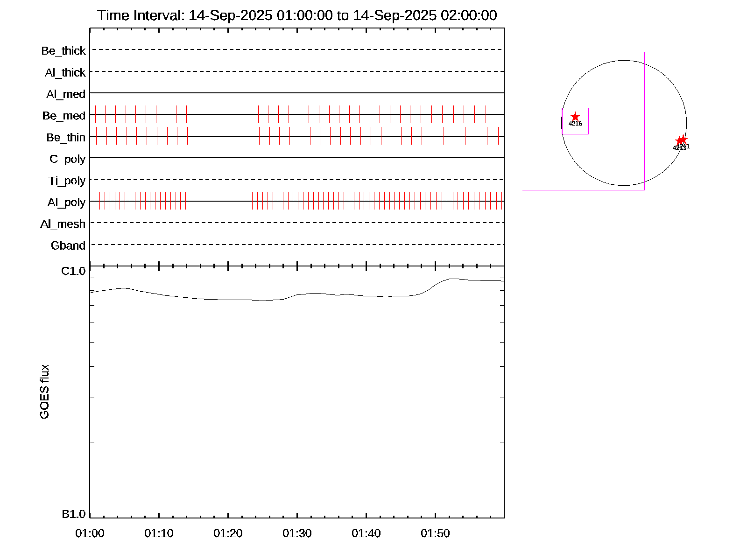Click the C1.0 flux level label

73,271
